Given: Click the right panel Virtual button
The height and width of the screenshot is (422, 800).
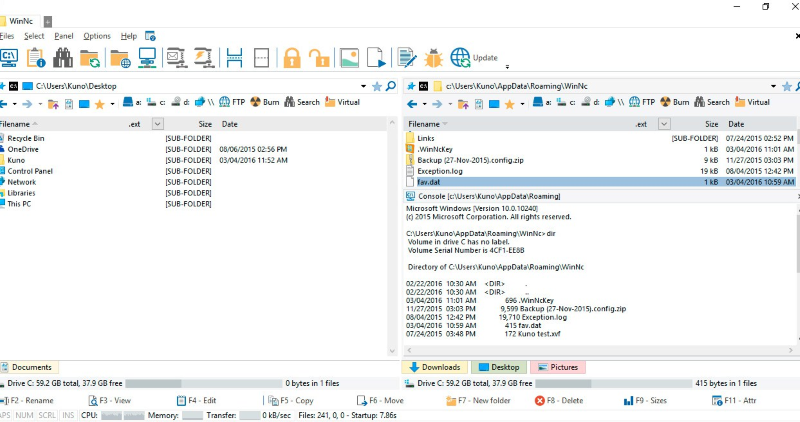Looking at the screenshot, I should point(752,102).
